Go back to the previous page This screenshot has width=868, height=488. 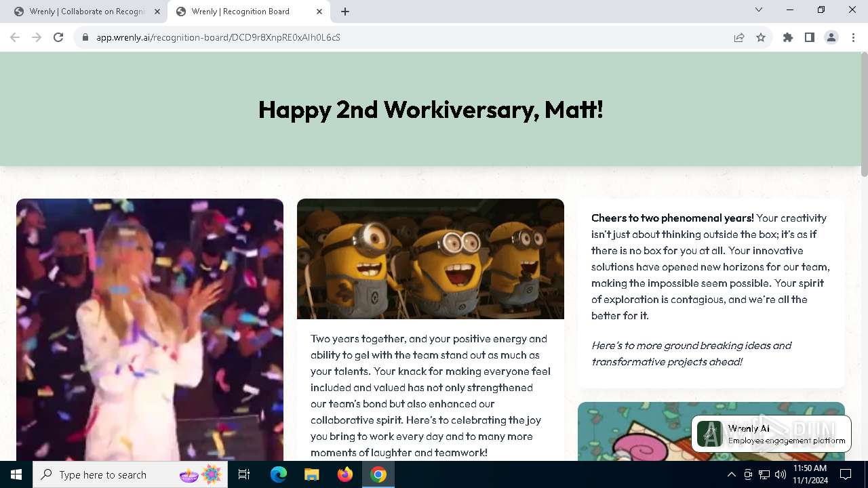pyautogui.click(x=15, y=37)
